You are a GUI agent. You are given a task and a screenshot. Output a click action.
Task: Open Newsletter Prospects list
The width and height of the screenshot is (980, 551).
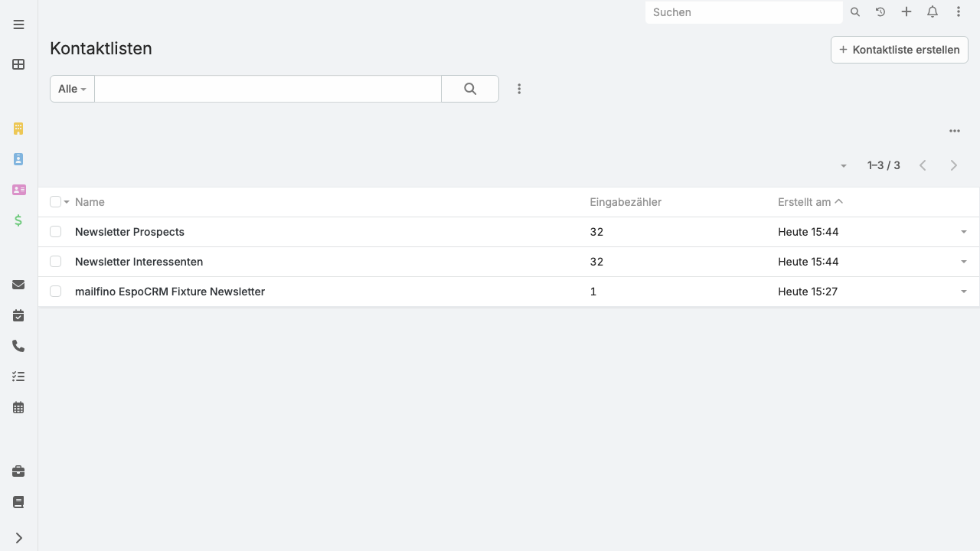(x=129, y=232)
